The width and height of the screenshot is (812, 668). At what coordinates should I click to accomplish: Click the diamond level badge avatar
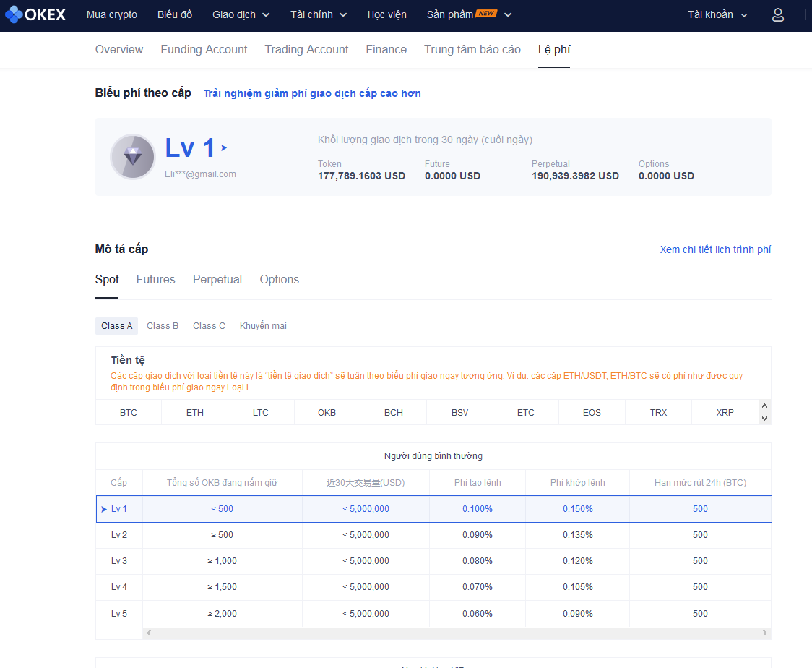pyautogui.click(x=132, y=156)
